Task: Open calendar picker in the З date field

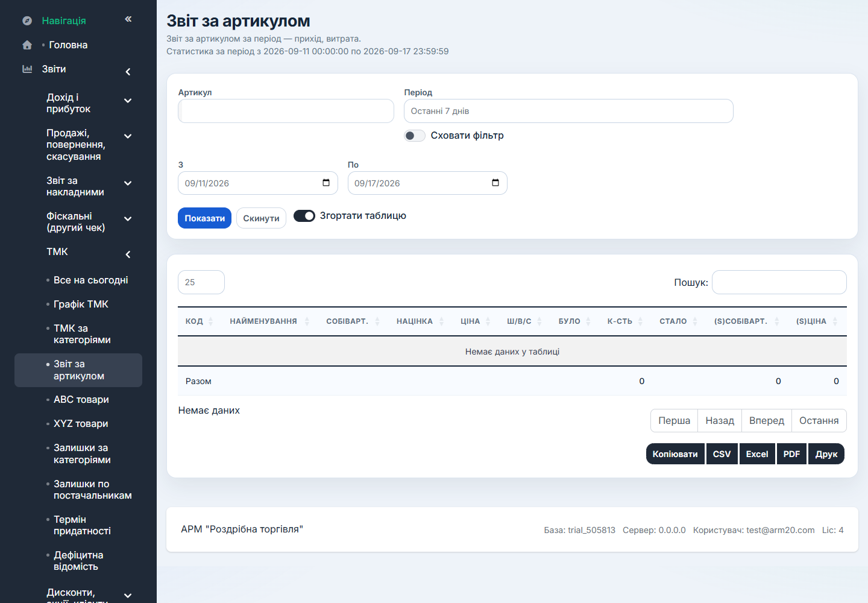Action: point(326,183)
